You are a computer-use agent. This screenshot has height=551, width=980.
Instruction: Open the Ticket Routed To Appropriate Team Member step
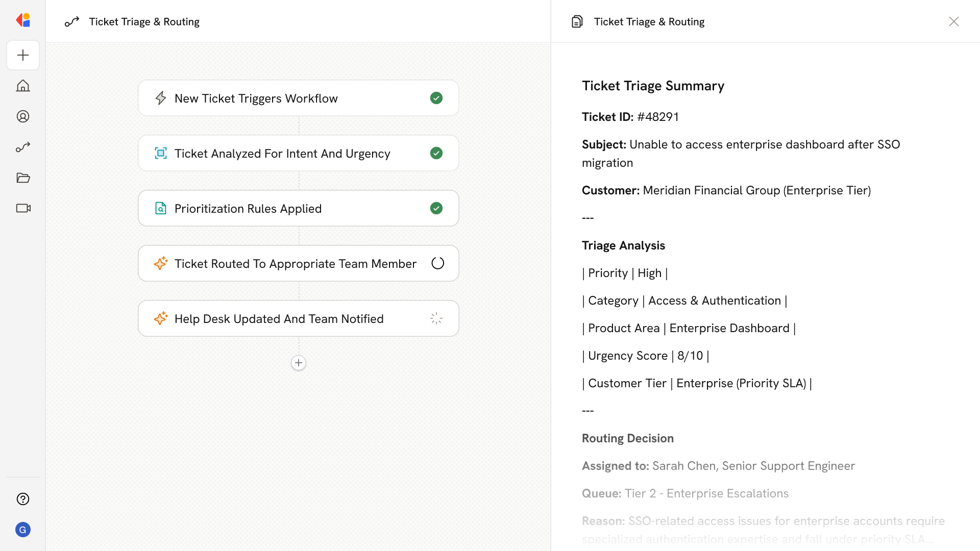pos(298,263)
